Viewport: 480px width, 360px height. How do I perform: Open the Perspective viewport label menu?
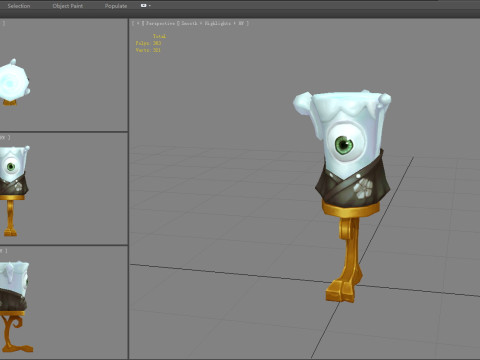coord(160,23)
